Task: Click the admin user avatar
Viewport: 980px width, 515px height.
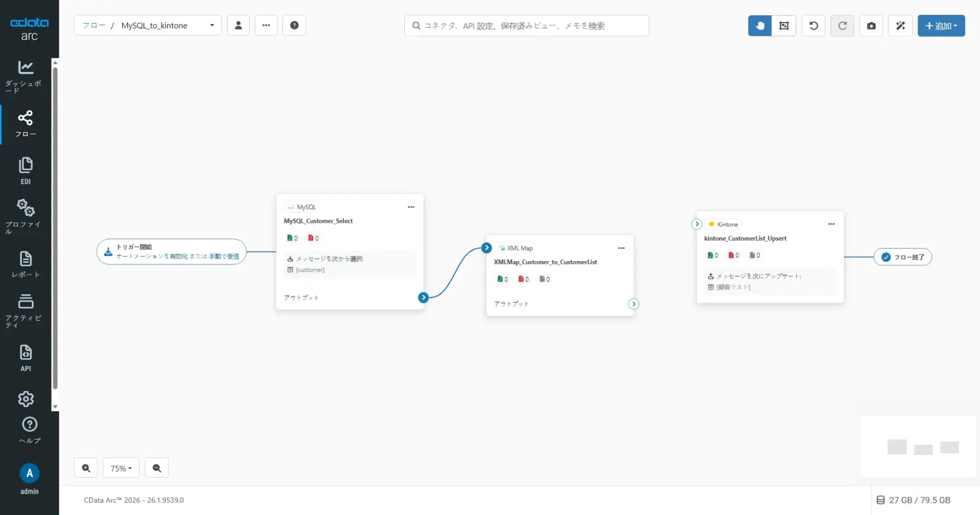Action: click(29, 473)
